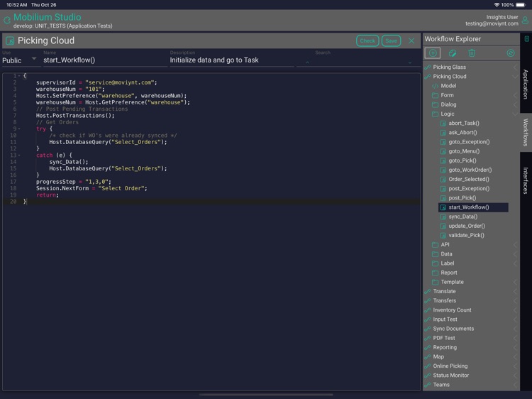Click the Inventory Count workflow icon

coord(428,310)
